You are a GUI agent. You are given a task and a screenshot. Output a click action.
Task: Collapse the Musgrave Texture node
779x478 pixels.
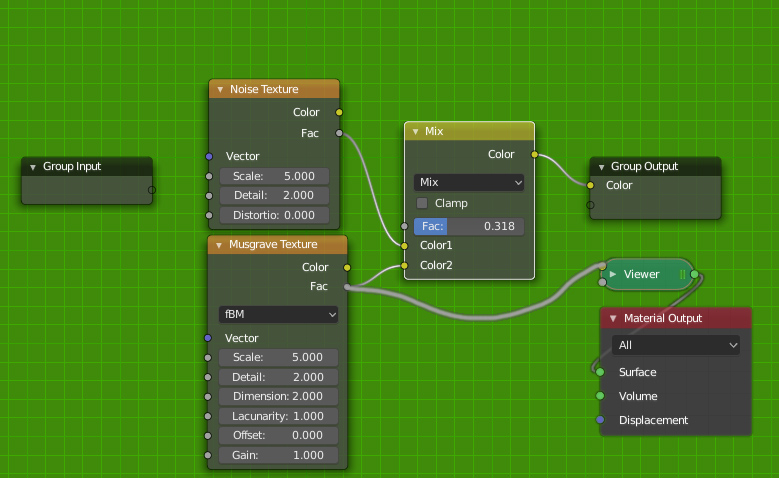coord(219,245)
